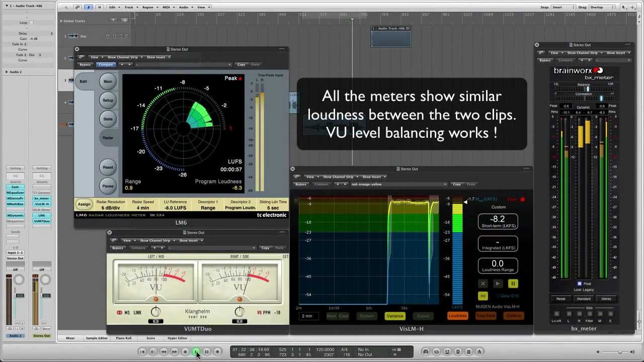The image size is (644, 362).
Task: Select Standard mode in bx_meter
Action: pos(584,299)
